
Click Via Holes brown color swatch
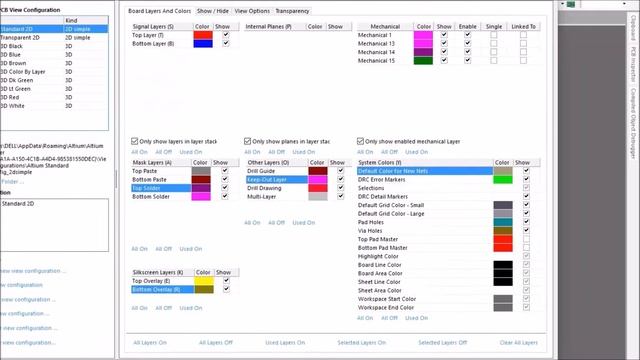(503, 231)
